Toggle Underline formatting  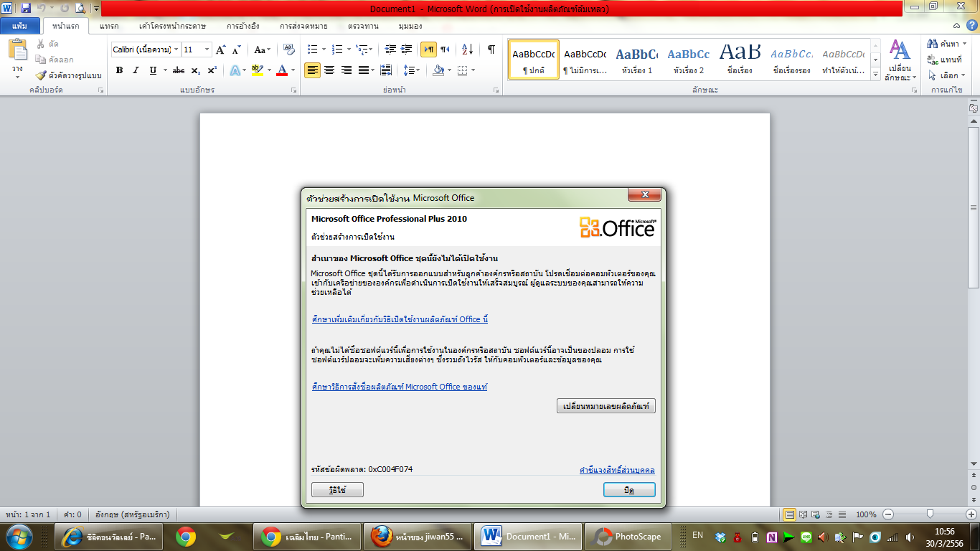point(153,70)
